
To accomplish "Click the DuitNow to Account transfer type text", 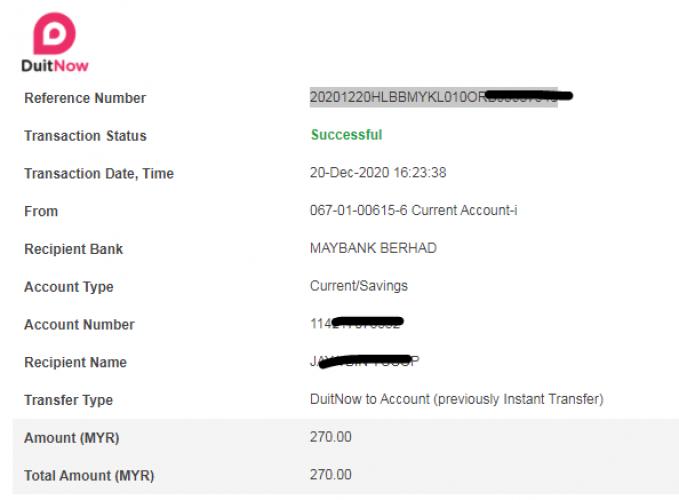I will [456, 399].
